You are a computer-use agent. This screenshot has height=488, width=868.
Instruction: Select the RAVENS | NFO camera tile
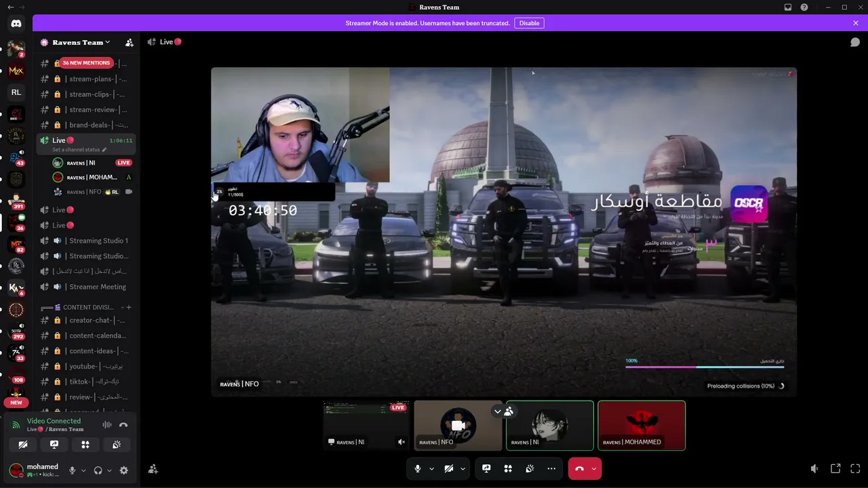pos(458,426)
